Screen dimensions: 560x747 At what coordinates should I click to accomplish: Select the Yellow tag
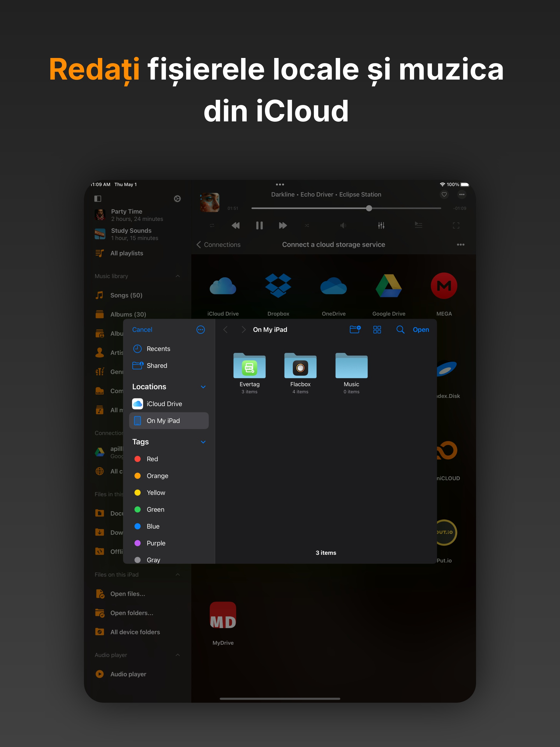click(x=169, y=493)
